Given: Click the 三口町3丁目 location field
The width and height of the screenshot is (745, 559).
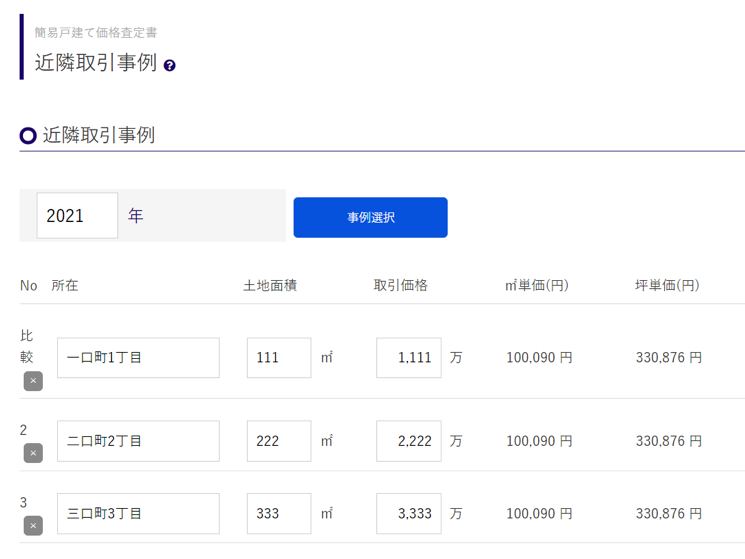Looking at the screenshot, I should [138, 514].
